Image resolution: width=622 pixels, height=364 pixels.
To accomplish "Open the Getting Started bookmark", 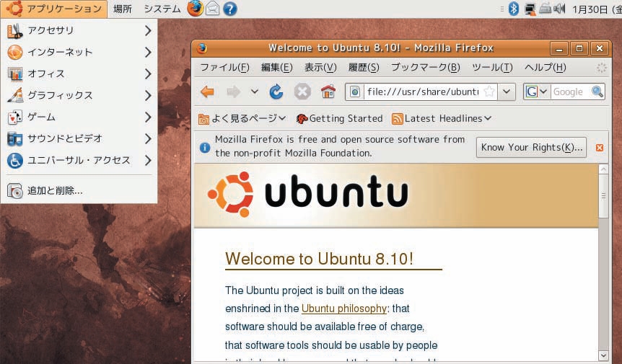I will 340,118.
